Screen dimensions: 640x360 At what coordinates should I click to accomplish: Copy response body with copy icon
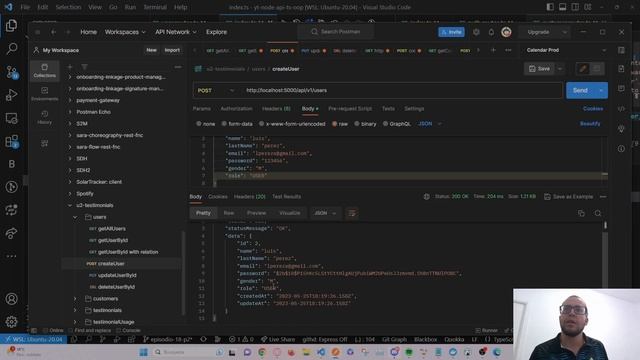581,213
